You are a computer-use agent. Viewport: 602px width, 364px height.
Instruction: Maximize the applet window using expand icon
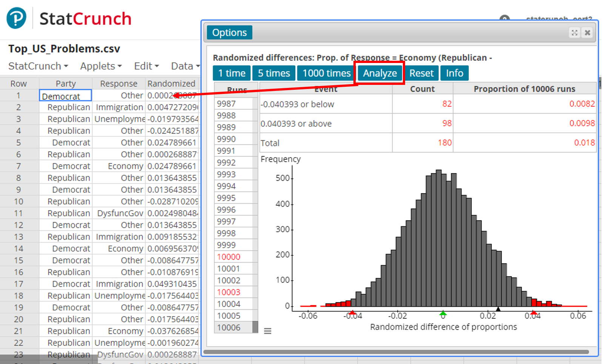point(574,33)
